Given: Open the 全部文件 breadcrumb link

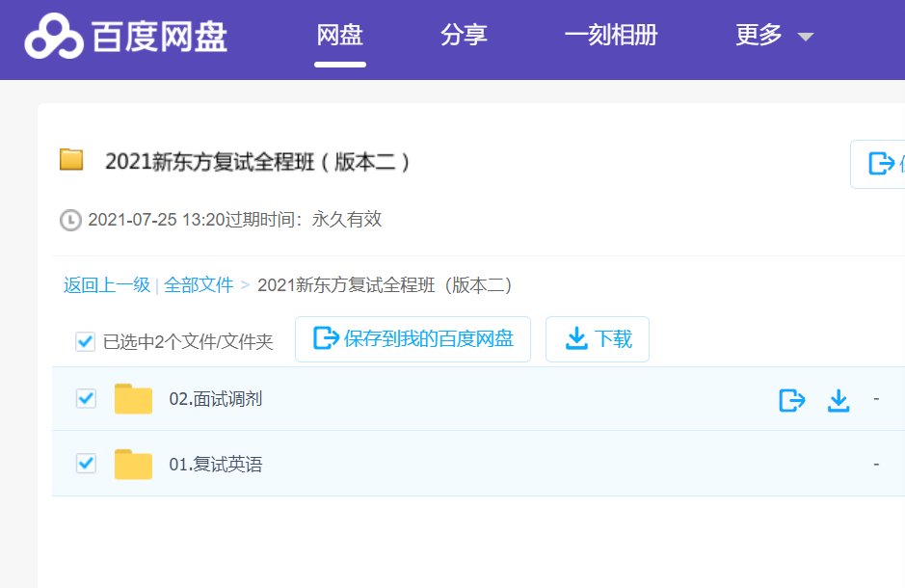Looking at the screenshot, I should point(200,285).
